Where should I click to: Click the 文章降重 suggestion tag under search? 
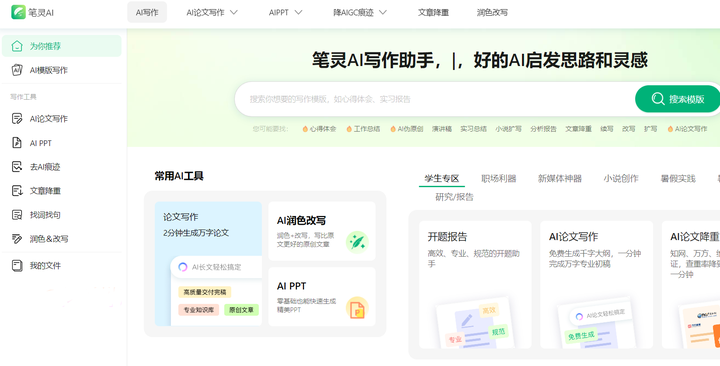[578, 129]
